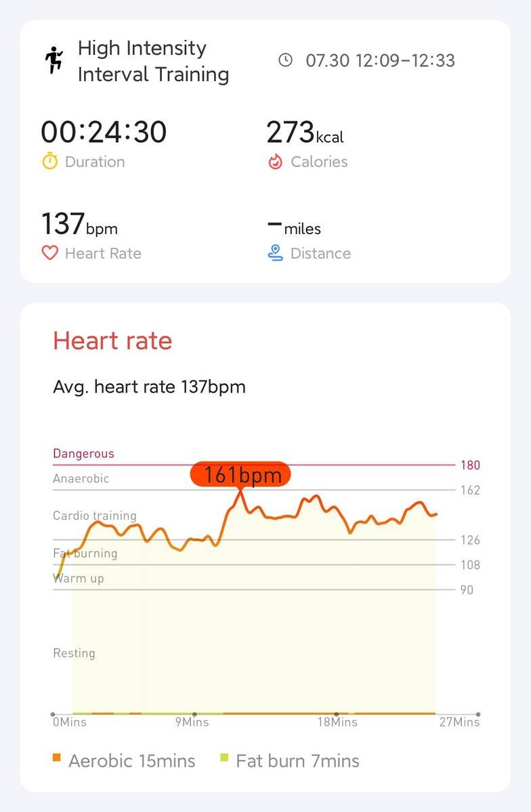
Task: Tap the heart icon next to Heart Rate
Action: (50, 254)
